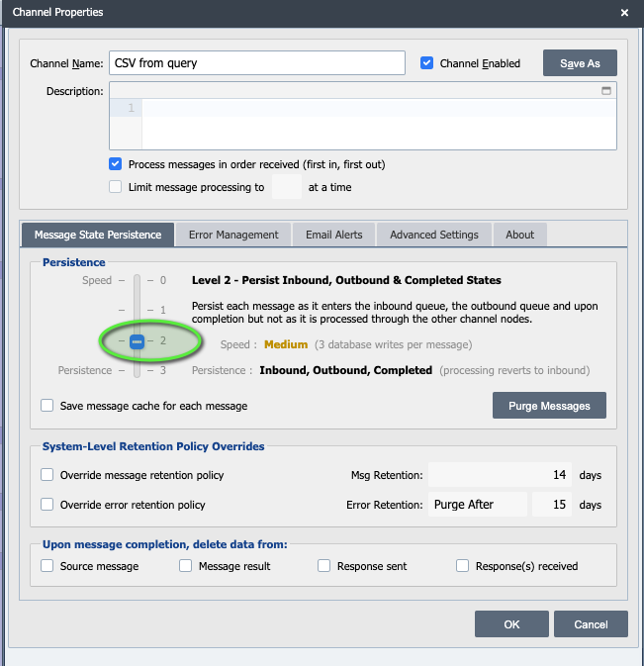
Task: Check the Source message delete option
Action: pyautogui.click(x=47, y=566)
